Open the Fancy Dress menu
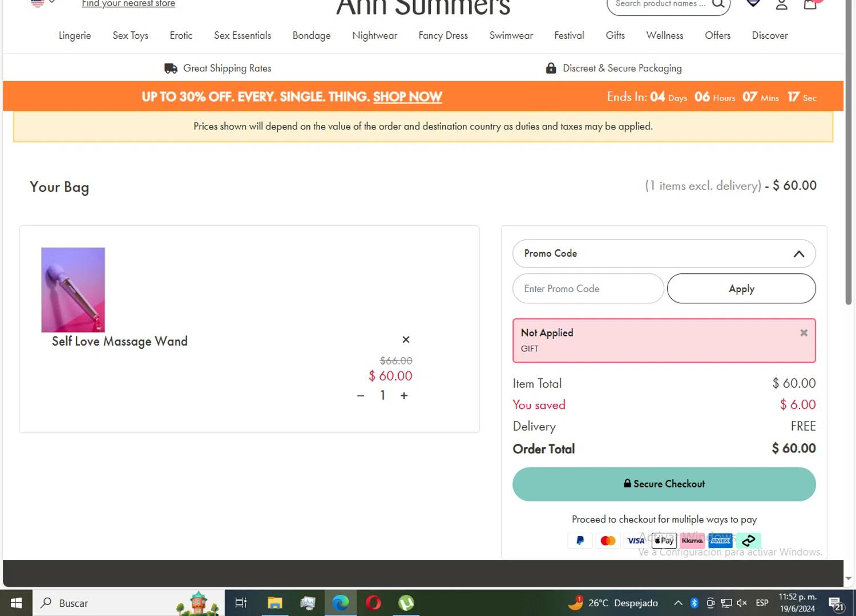The height and width of the screenshot is (616, 856). [443, 35]
